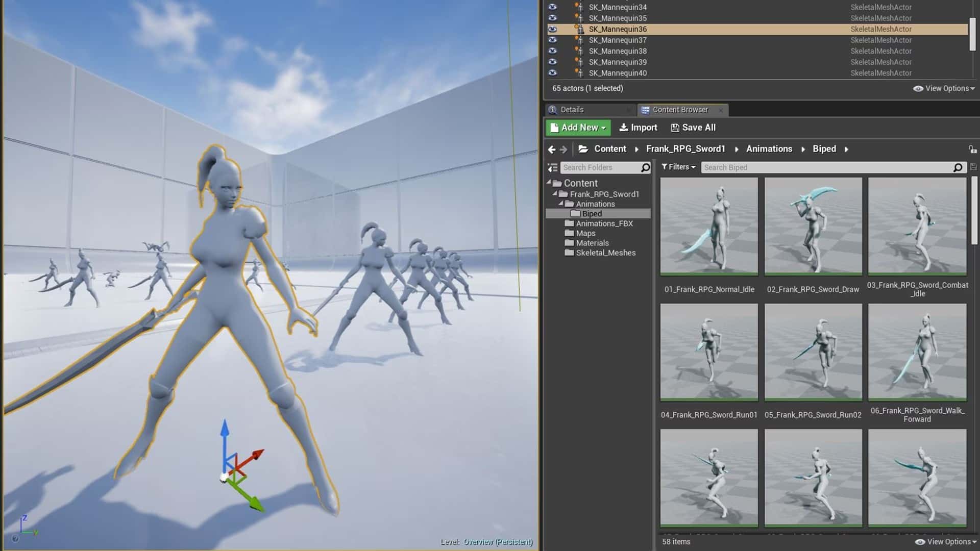
Task: Navigate to Frank_RPG_Sword1 in breadcrumb
Action: coord(685,149)
